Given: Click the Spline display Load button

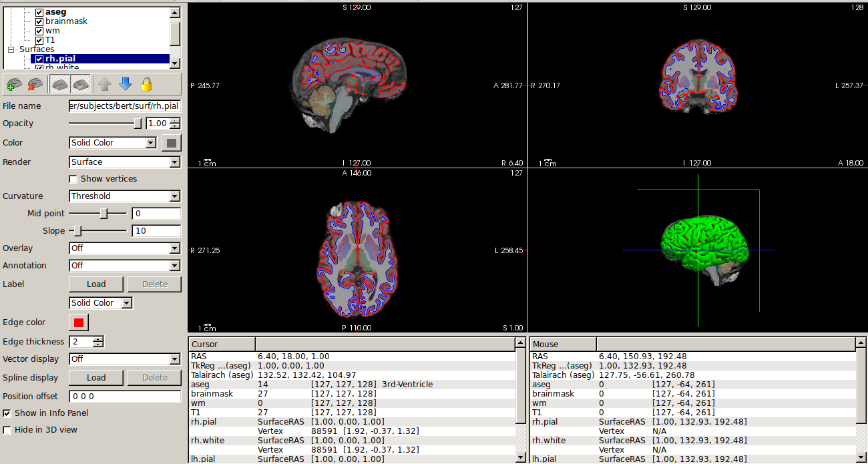Looking at the screenshot, I should (96, 378).
